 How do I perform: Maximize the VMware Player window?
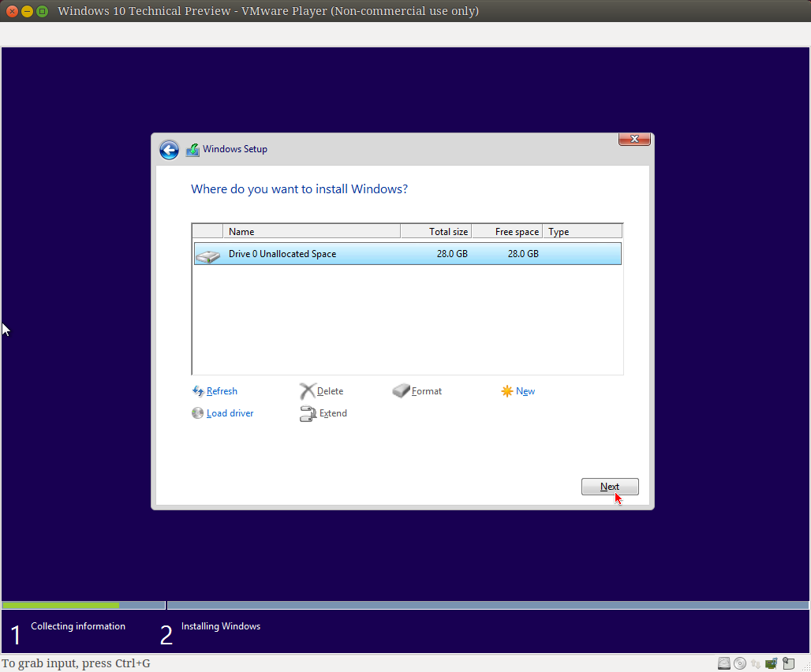click(x=43, y=11)
